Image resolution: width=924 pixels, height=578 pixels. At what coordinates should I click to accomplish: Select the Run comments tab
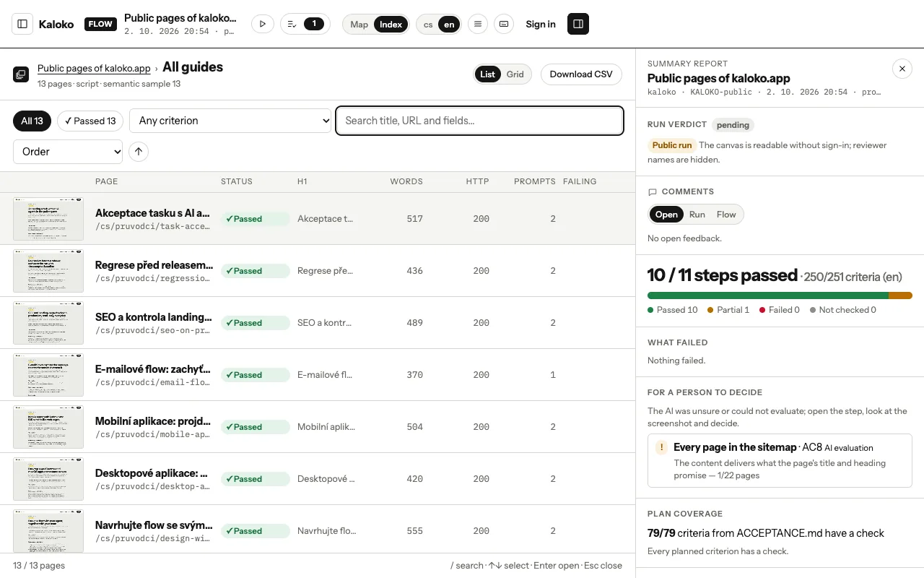[697, 215]
